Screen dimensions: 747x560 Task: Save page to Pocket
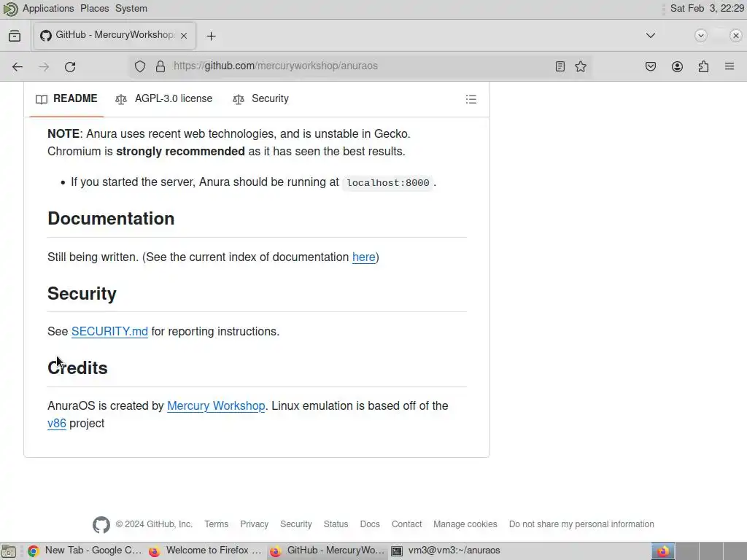coord(650,66)
